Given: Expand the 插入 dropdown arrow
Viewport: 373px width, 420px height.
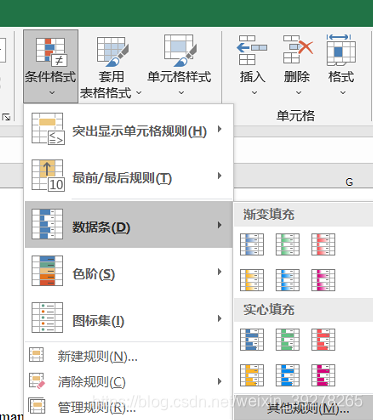Looking at the screenshot, I should [x=254, y=93].
